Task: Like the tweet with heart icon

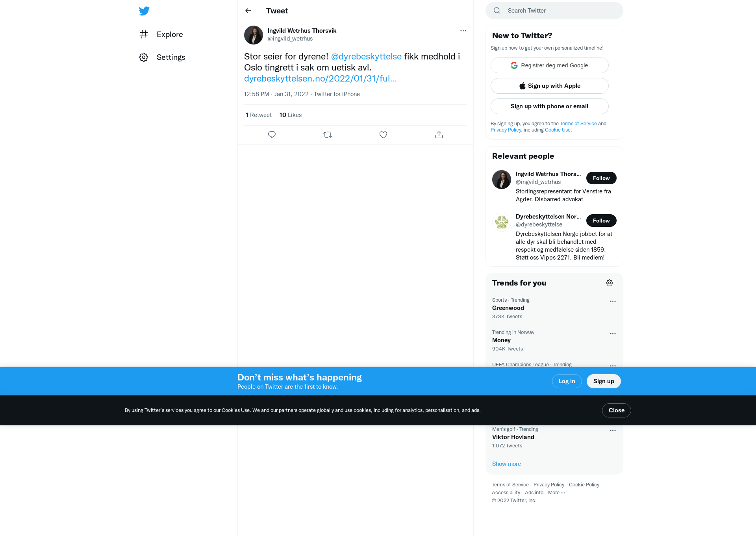Action: (383, 135)
